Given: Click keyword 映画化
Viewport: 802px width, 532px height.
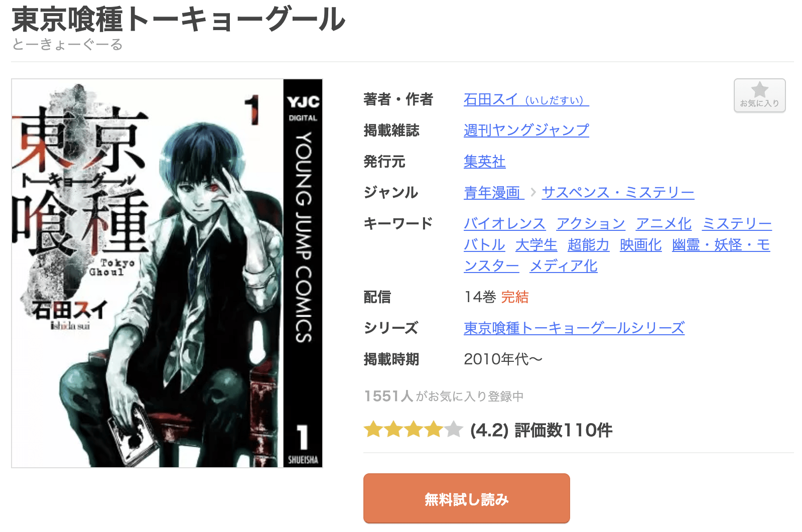Looking at the screenshot, I should 640,244.
